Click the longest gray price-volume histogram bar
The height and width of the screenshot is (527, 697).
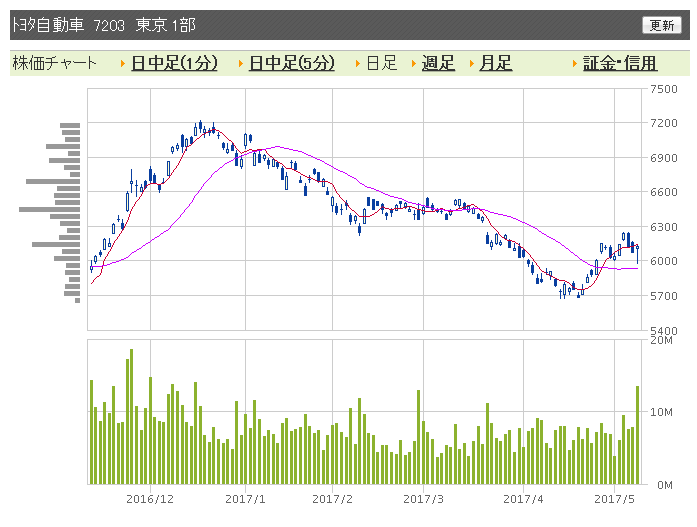pos(49,209)
